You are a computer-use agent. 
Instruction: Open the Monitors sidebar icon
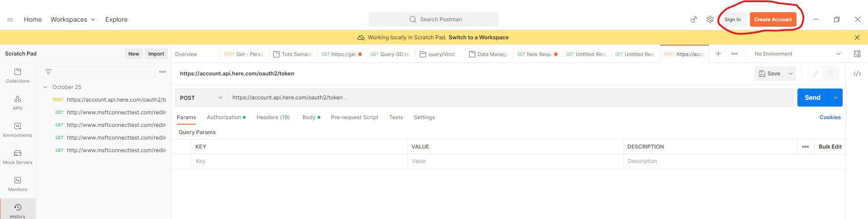tap(18, 184)
